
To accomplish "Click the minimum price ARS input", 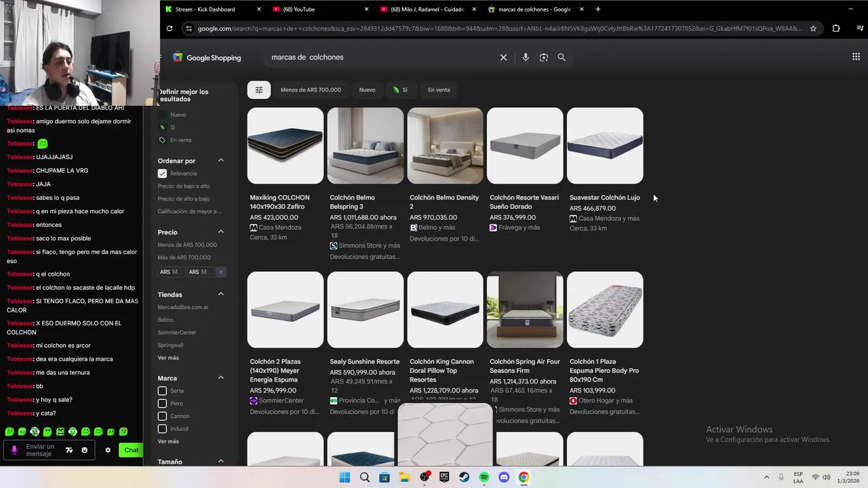I will click(171, 272).
